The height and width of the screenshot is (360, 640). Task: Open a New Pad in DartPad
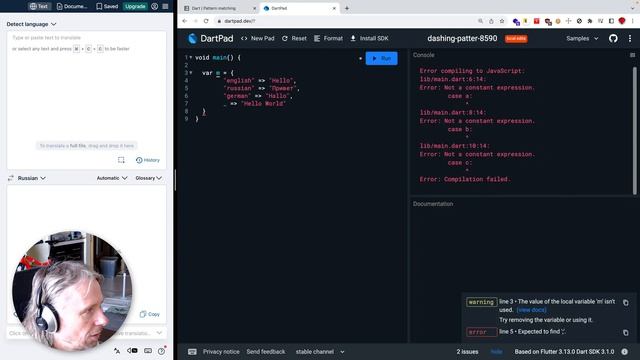tap(258, 38)
